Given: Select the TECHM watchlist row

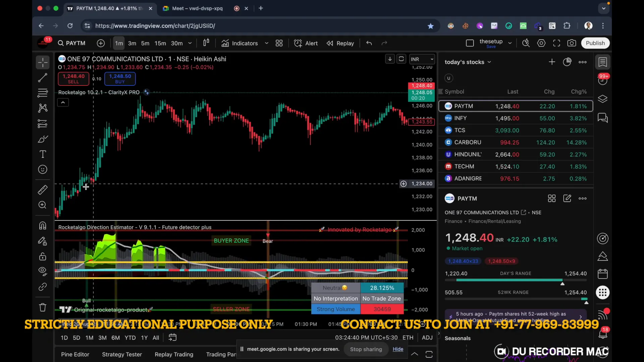Looking at the screenshot, I should coord(516,167).
